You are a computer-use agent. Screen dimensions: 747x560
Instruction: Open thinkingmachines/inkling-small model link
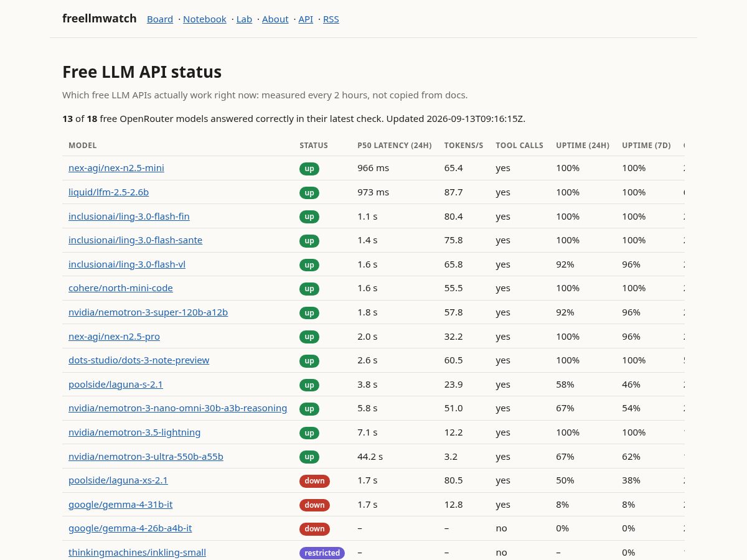click(x=137, y=553)
